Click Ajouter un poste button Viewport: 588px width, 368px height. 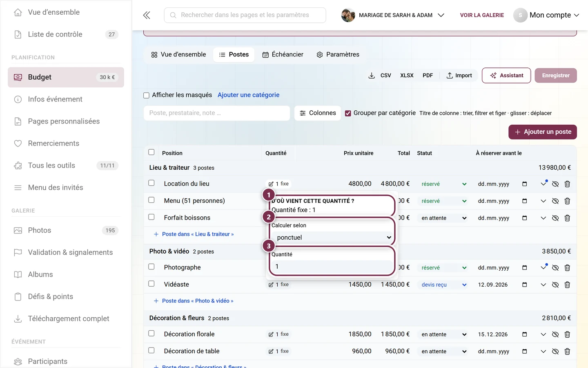(543, 132)
